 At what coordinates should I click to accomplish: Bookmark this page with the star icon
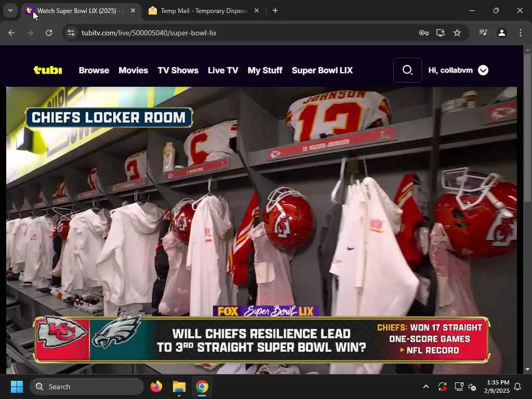point(457,33)
